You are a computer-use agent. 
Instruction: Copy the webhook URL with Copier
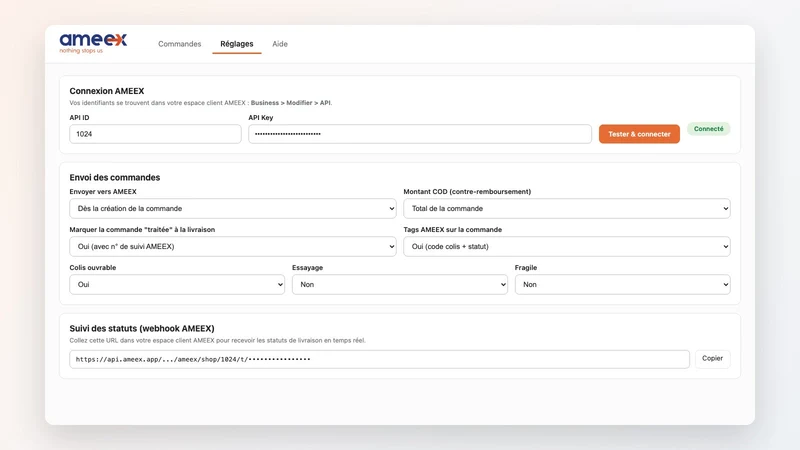(712, 359)
